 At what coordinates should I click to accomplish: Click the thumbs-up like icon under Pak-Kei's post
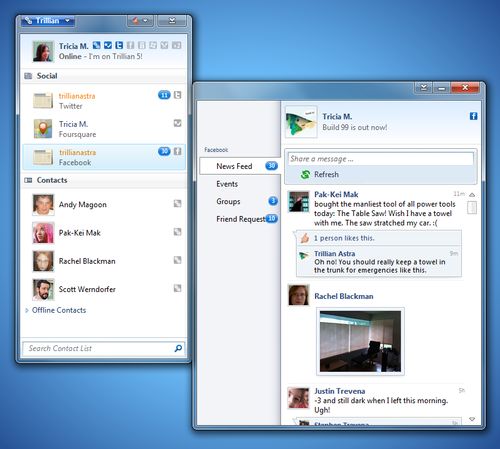click(305, 238)
